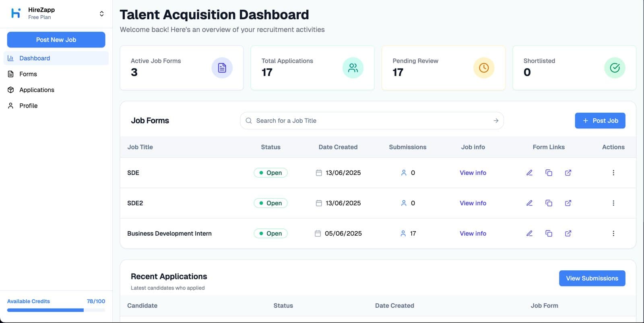Viewport: 644px width, 323px height.
Task: Click the 78/100 credits value
Action: [x=96, y=301]
